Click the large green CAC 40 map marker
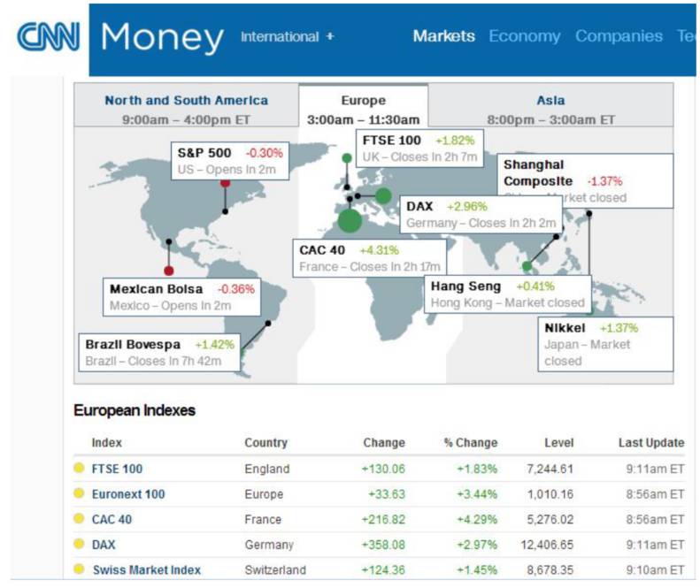The height and width of the screenshot is (588, 700). (350, 220)
